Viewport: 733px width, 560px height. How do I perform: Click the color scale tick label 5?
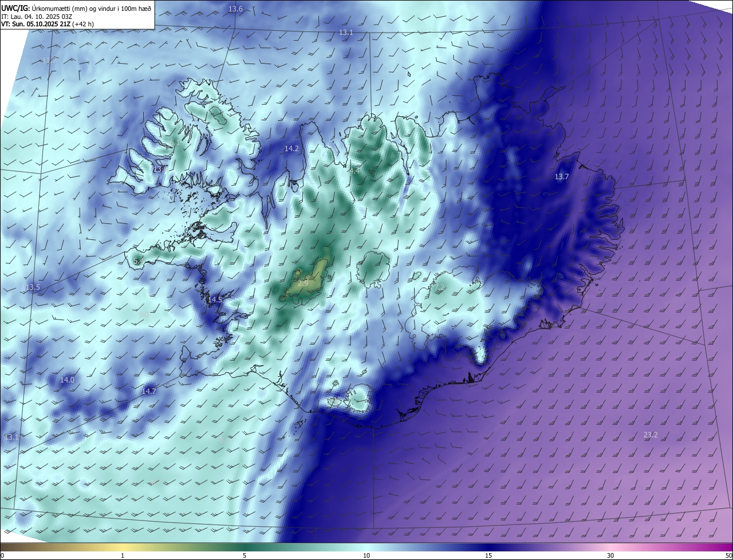pyautogui.click(x=245, y=555)
